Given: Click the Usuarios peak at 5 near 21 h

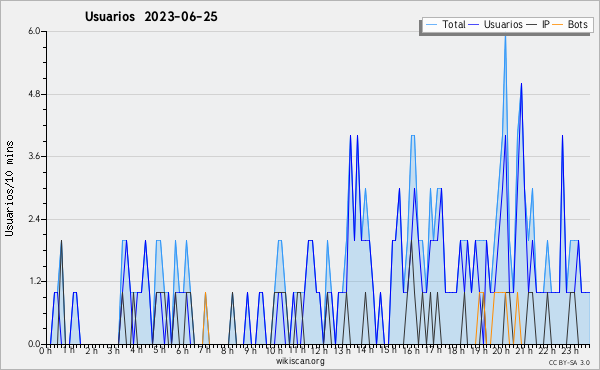Looking at the screenshot, I should (521, 84).
